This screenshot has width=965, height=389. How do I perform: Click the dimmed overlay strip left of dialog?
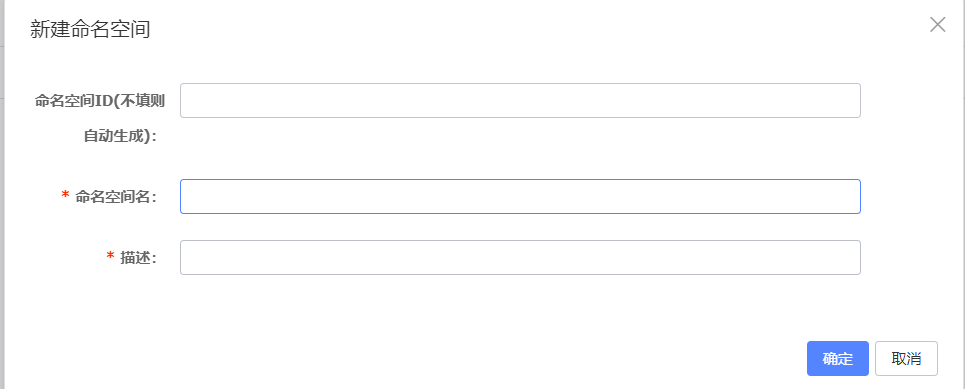click(x=2, y=194)
